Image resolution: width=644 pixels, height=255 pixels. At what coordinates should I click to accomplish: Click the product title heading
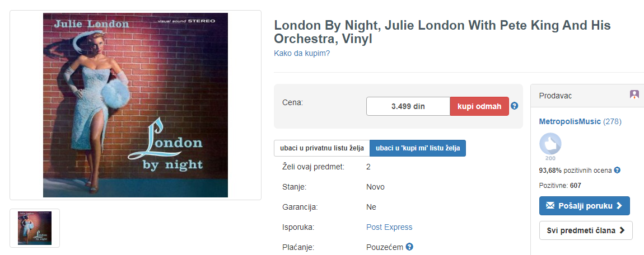pos(442,32)
